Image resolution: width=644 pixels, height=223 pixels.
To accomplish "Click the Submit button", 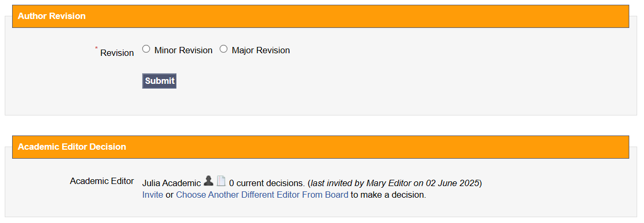I will click(159, 81).
